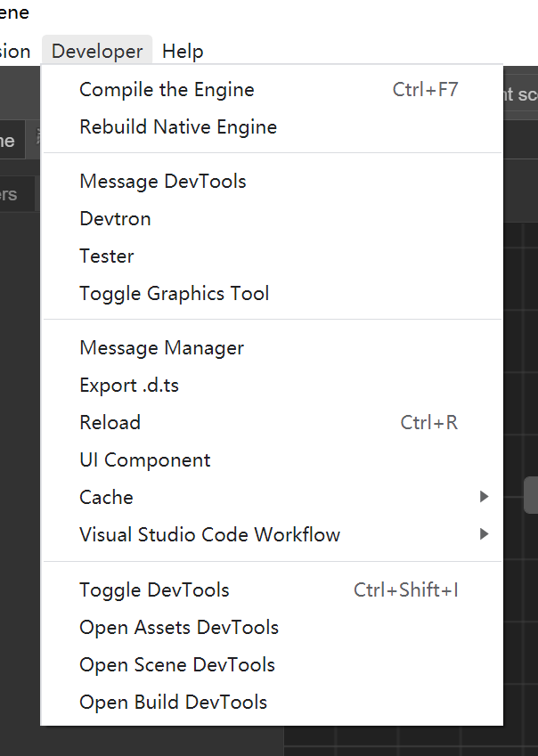Close the Developer menu via its header
538x756 pixels.
[97, 52]
